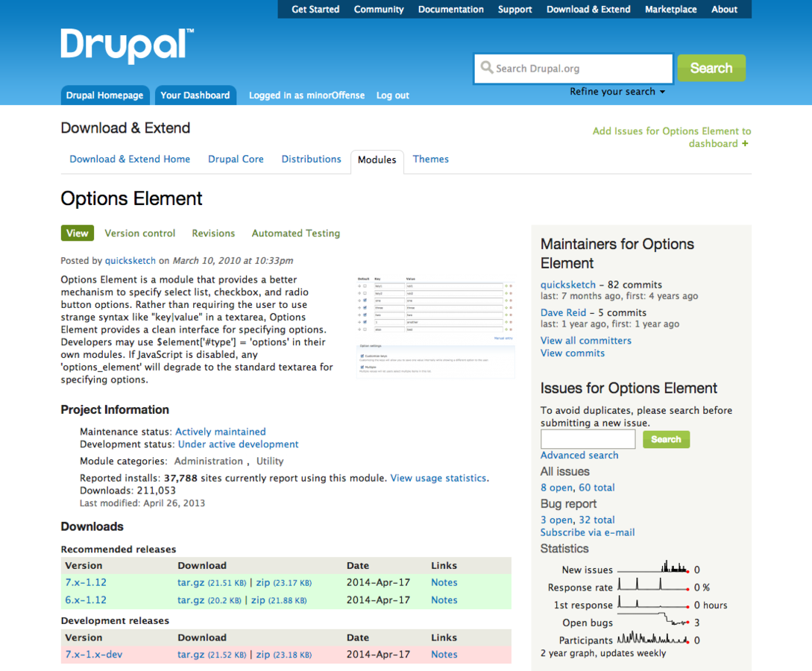Switch to Distributions tab

coord(311,159)
